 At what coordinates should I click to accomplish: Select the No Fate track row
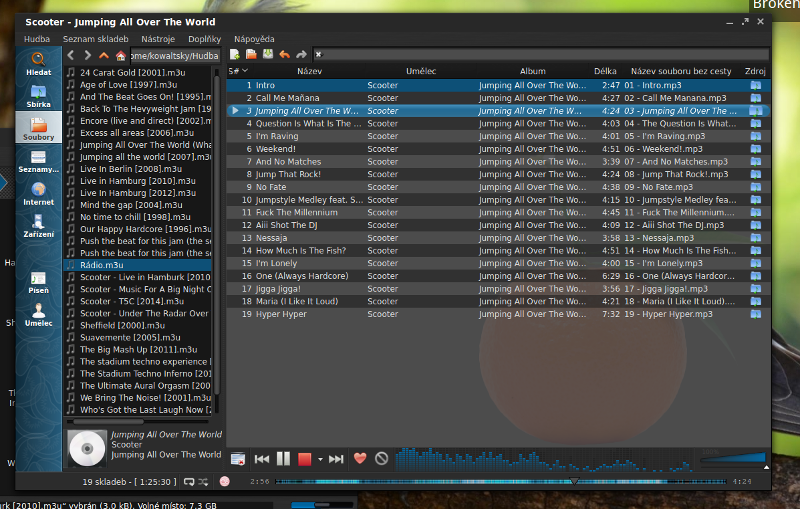pyautogui.click(x=497, y=187)
